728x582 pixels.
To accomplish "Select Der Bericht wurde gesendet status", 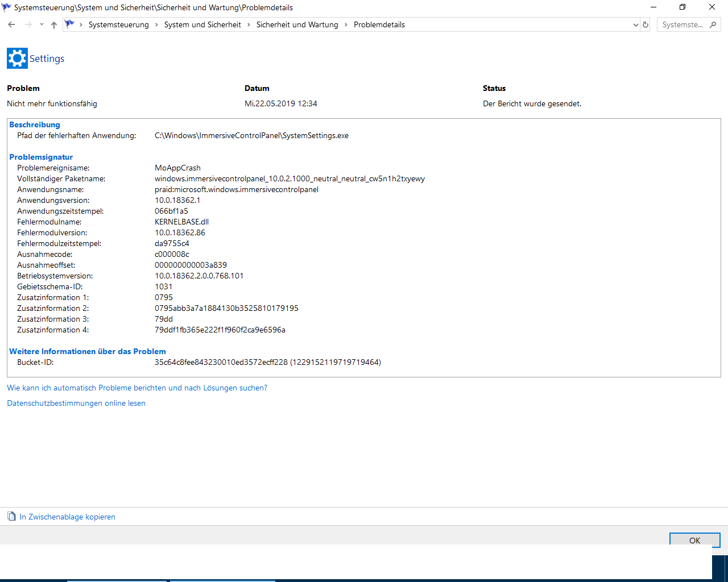I will [532, 103].
